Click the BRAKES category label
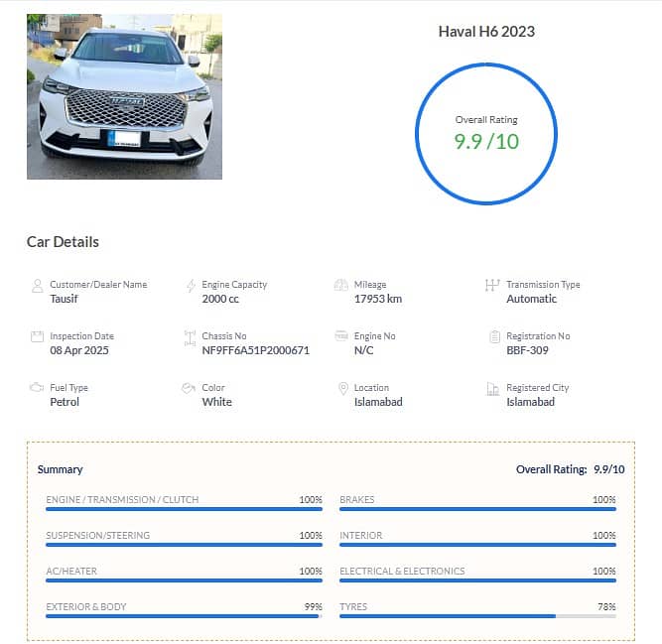662x644 pixels. 357,500
